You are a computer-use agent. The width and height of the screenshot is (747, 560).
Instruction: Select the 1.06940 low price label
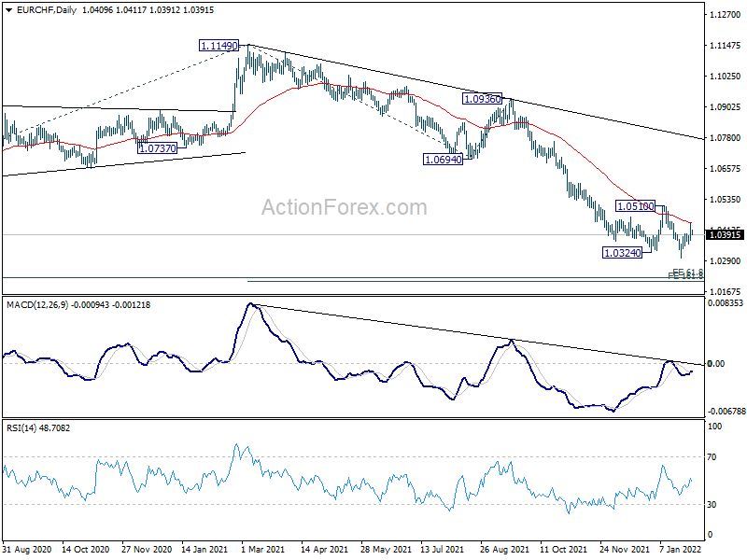point(443,160)
